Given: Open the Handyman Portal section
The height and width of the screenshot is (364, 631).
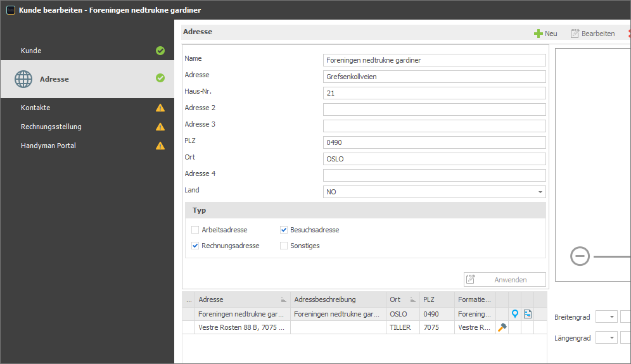Looking at the screenshot, I should 87,146.
